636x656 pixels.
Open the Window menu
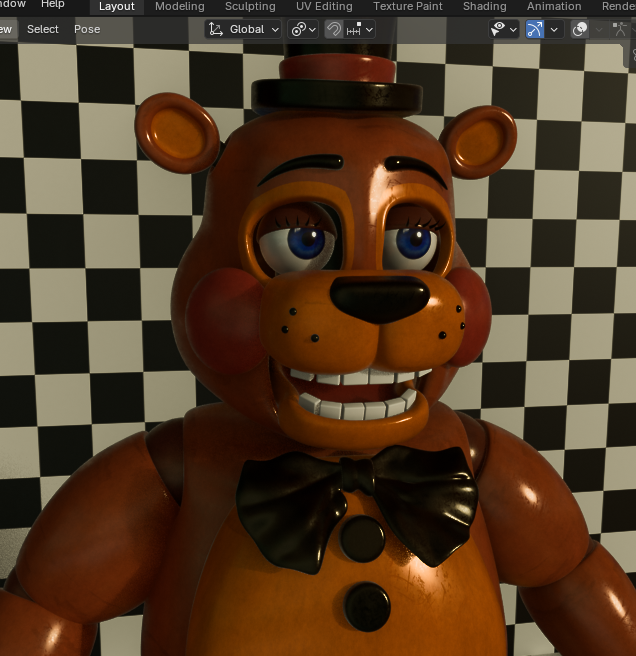[x=13, y=4]
